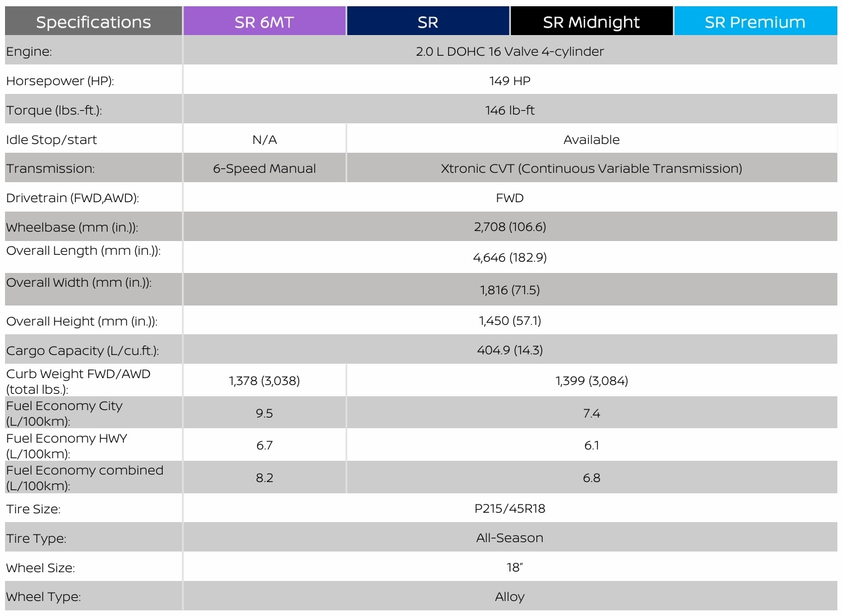The image size is (843, 616).
Task: Click the 9.5 city fuel economy value
Action: point(264,413)
